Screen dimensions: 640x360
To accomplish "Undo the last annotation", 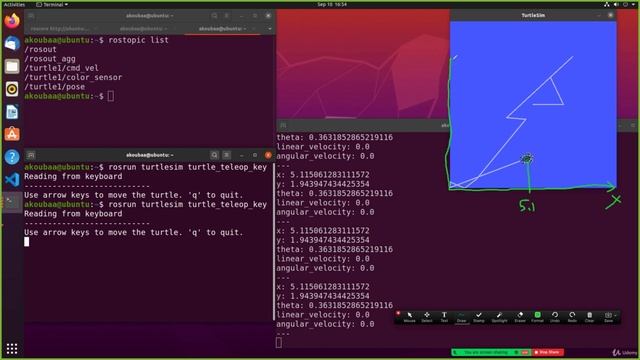I will point(555,317).
